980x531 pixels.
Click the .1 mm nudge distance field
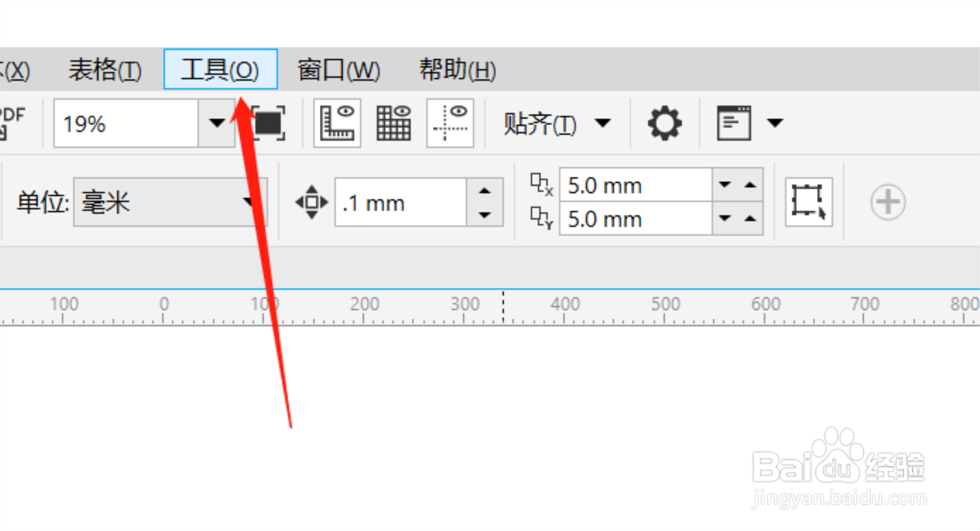400,203
